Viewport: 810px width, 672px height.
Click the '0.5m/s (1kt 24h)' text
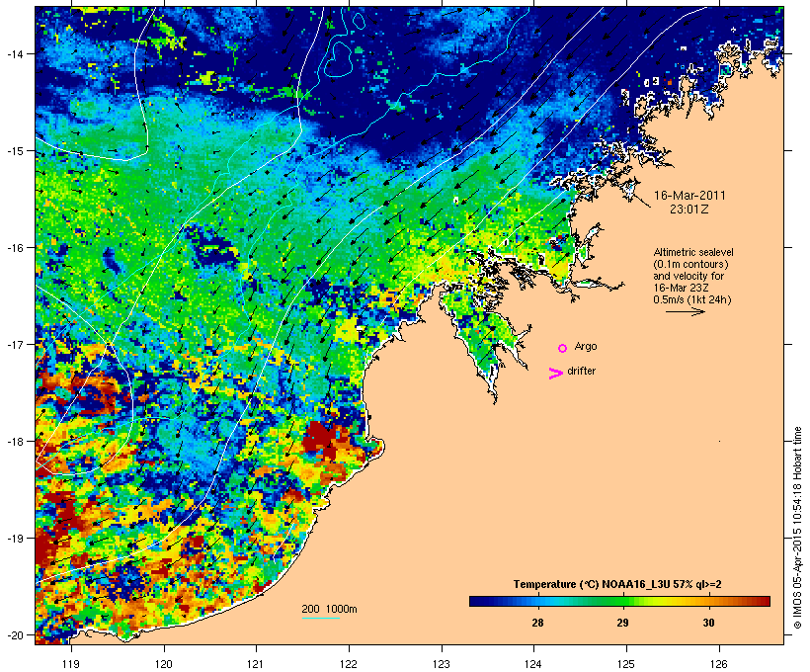(x=692, y=299)
